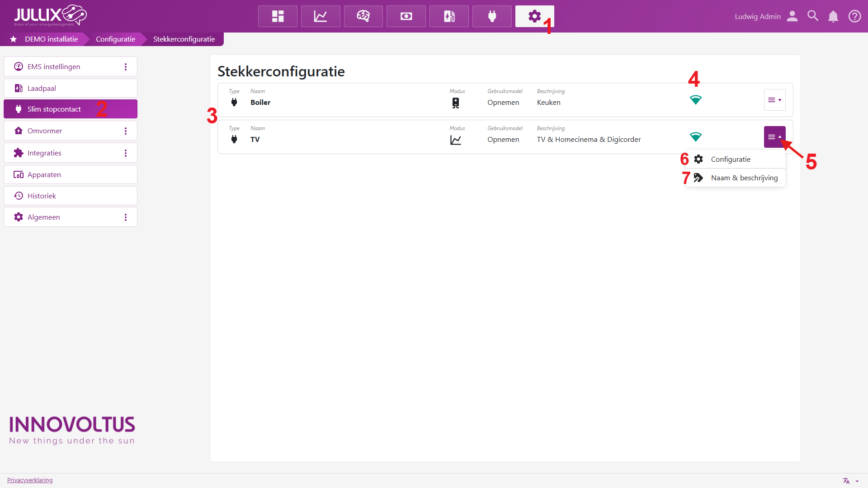
Task: Open the line chart view in top bar
Action: point(321,16)
